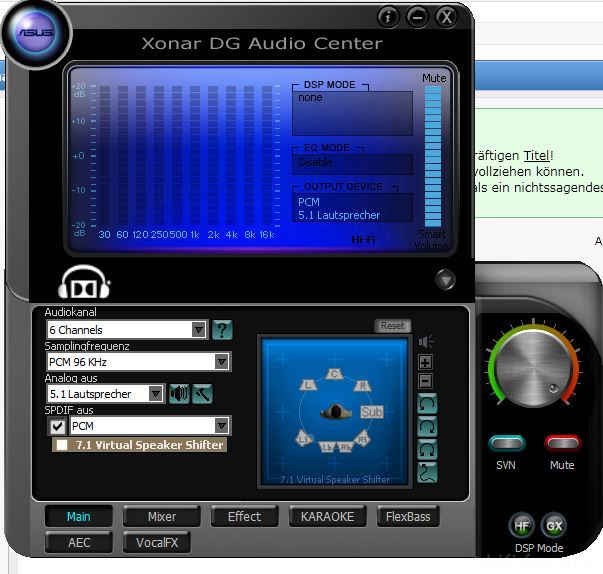Click the DSP MODE none display box
The width and height of the screenshot is (603, 574).
coord(352,113)
